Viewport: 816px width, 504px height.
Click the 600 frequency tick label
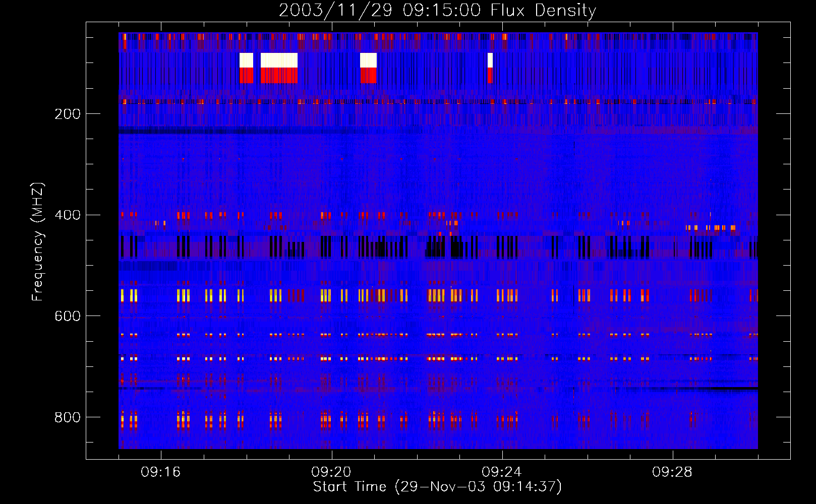click(x=68, y=316)
